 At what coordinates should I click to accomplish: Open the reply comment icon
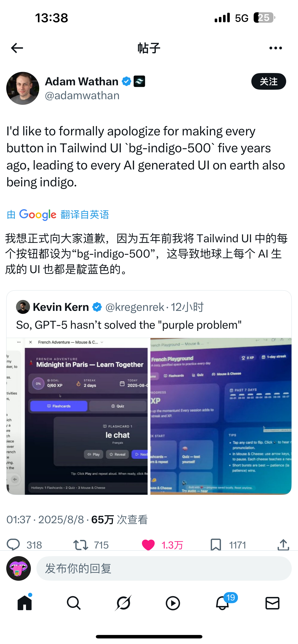click(13, 545)
